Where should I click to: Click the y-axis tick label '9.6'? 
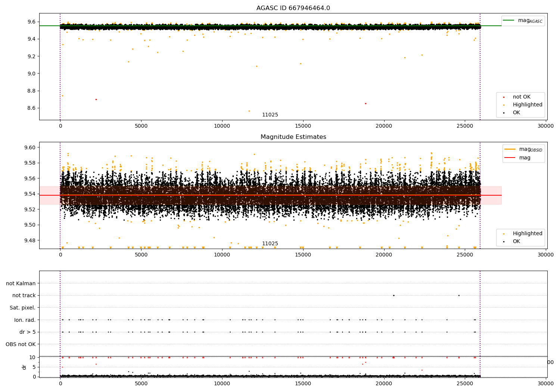coord(31,22)
